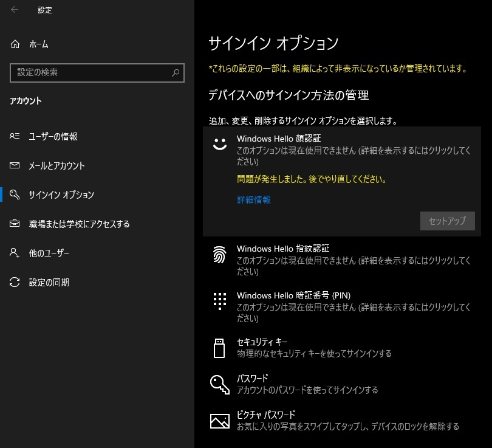Expand Windows Hello 暗証番号 (PIN) option
492x448 pixels.
point(342,307)
